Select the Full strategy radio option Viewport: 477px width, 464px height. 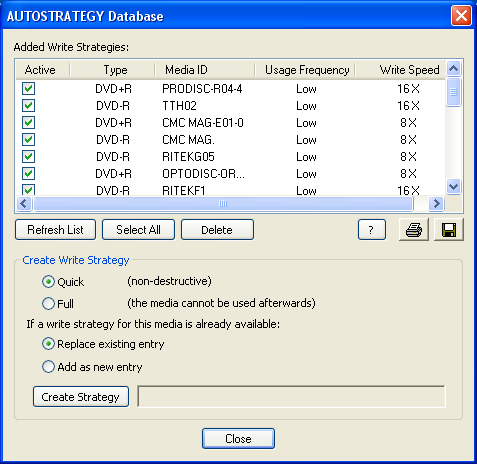click(48, 304)
